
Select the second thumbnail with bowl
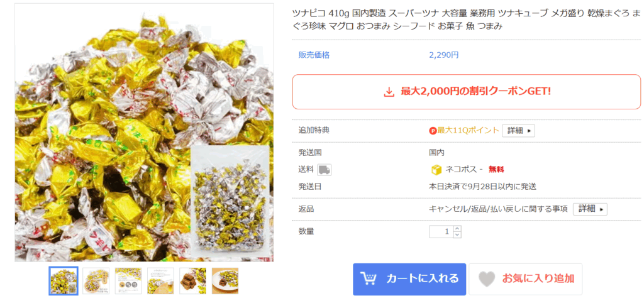coord(96,281)
